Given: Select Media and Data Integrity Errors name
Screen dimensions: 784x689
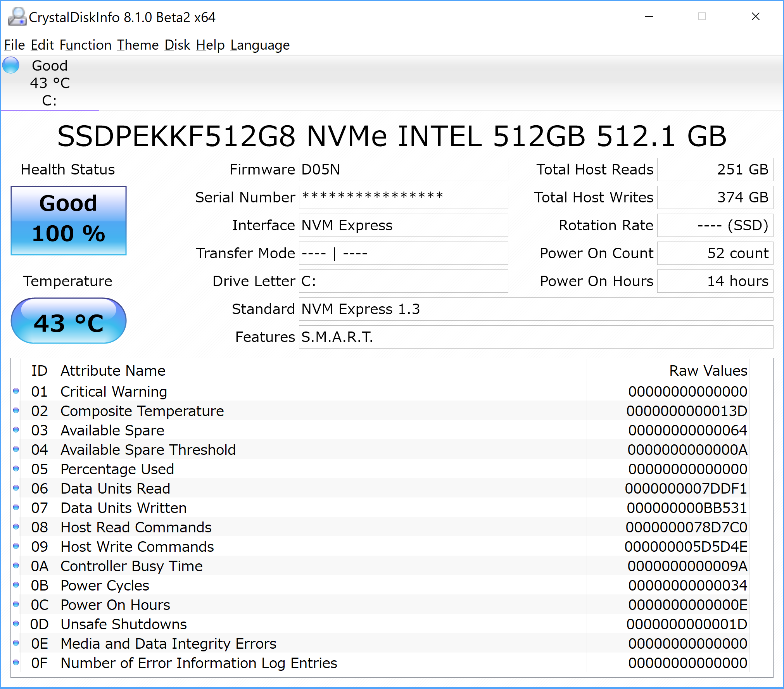Looking at the screenshot, I should click(168, 644).
